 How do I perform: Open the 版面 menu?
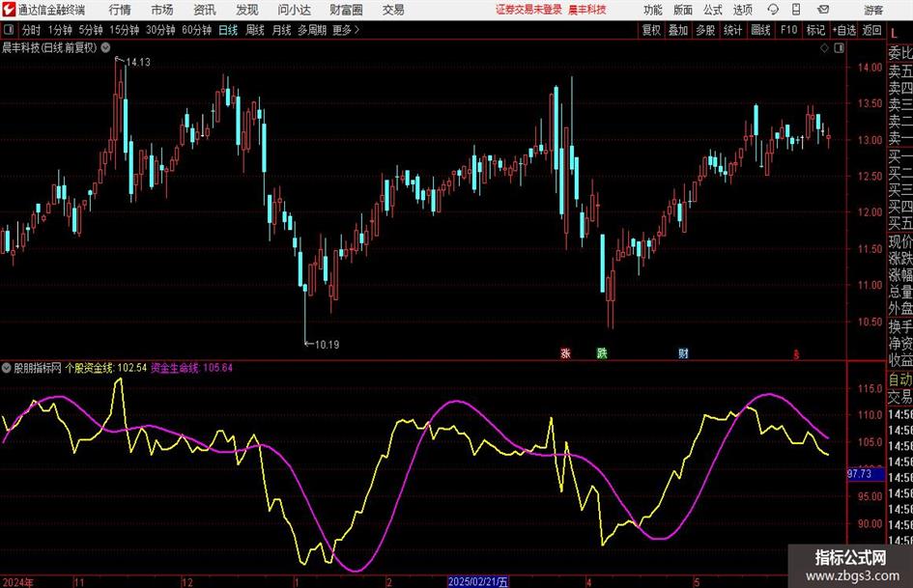pos(682,10)
